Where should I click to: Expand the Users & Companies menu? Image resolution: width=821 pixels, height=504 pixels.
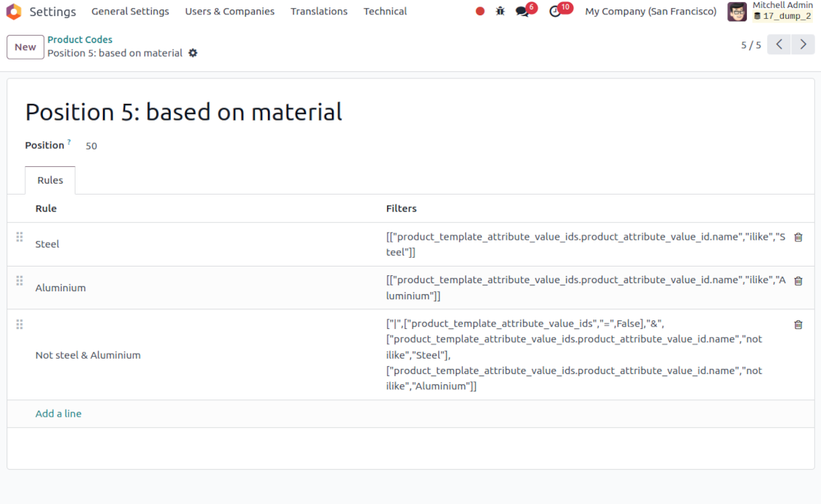click(230, 12)
